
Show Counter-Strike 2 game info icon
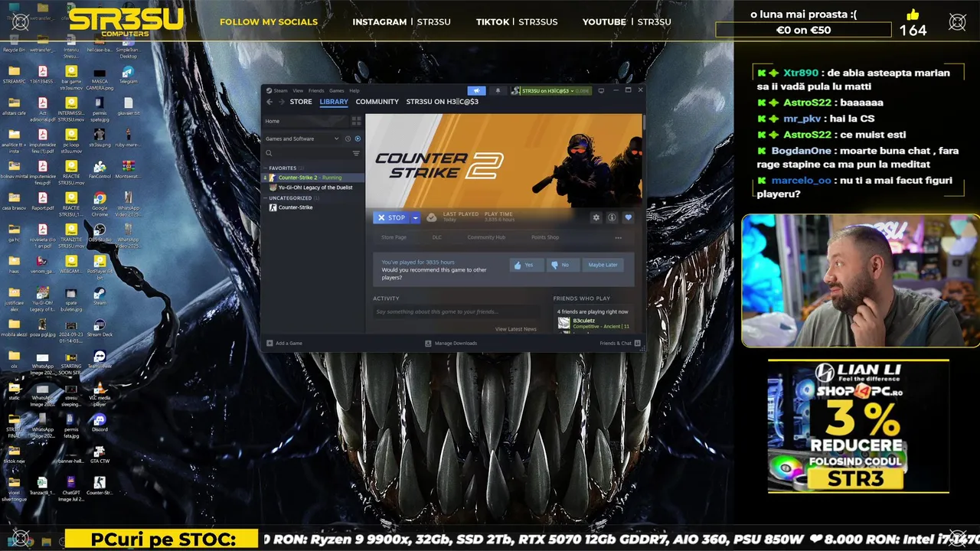[612, 217]
